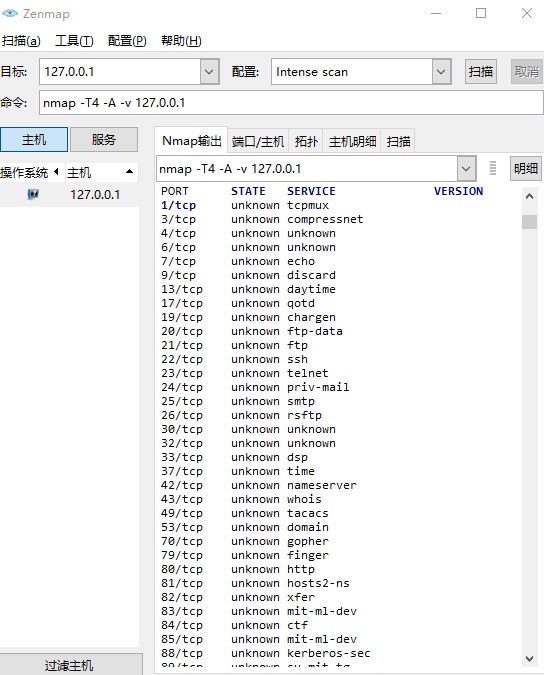Open the 主机明细 host details tab
The image size is (544, 675).
[x=352, y=141]
